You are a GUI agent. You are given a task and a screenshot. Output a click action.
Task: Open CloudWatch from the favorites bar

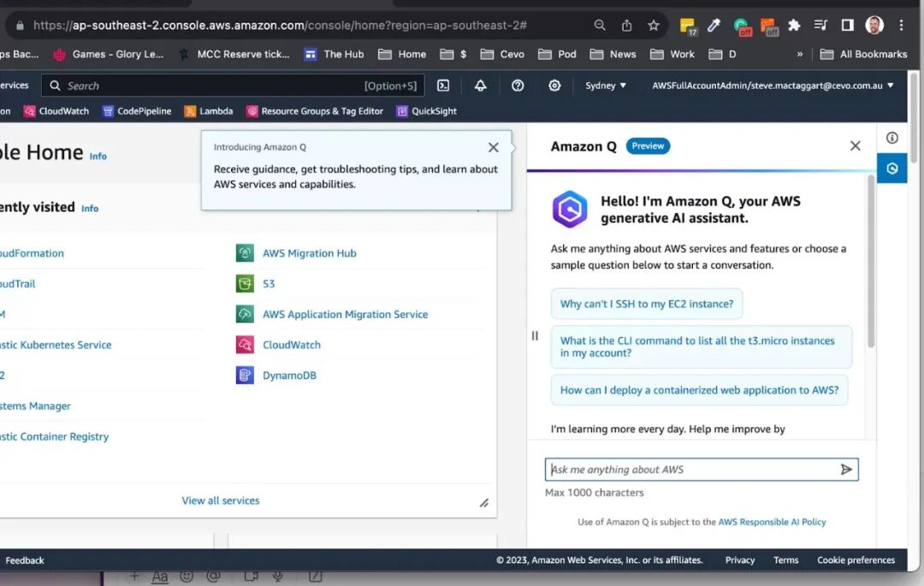[56, 111]
